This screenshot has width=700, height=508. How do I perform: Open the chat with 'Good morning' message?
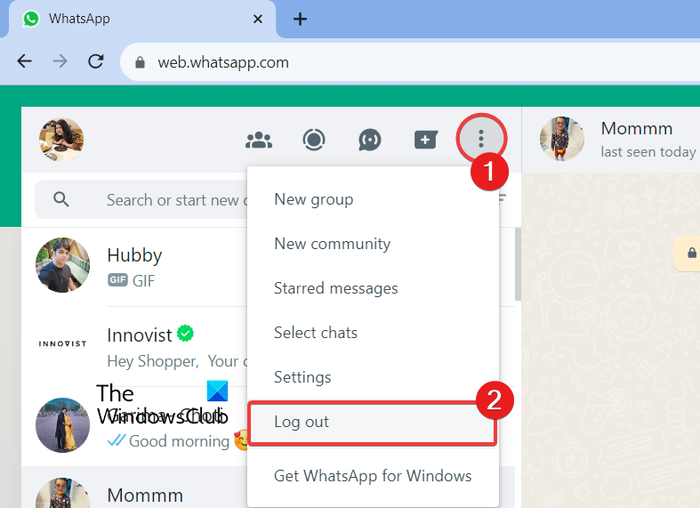(x=134, y=426)
